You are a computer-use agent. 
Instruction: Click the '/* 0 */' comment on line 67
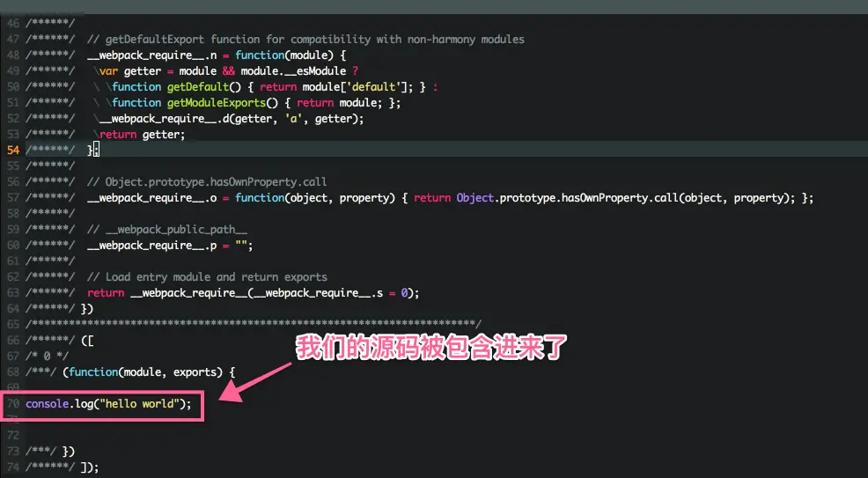[x=47, y=356]
